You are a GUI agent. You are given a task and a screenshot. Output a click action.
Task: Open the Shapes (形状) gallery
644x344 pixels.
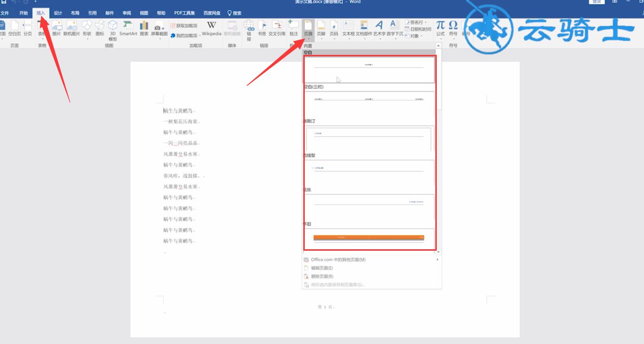87,30
